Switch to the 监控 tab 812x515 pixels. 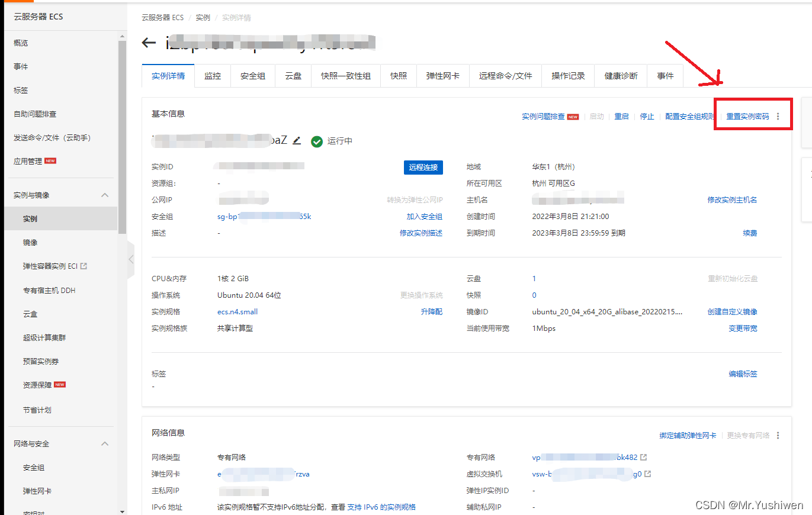pos(213,76)
